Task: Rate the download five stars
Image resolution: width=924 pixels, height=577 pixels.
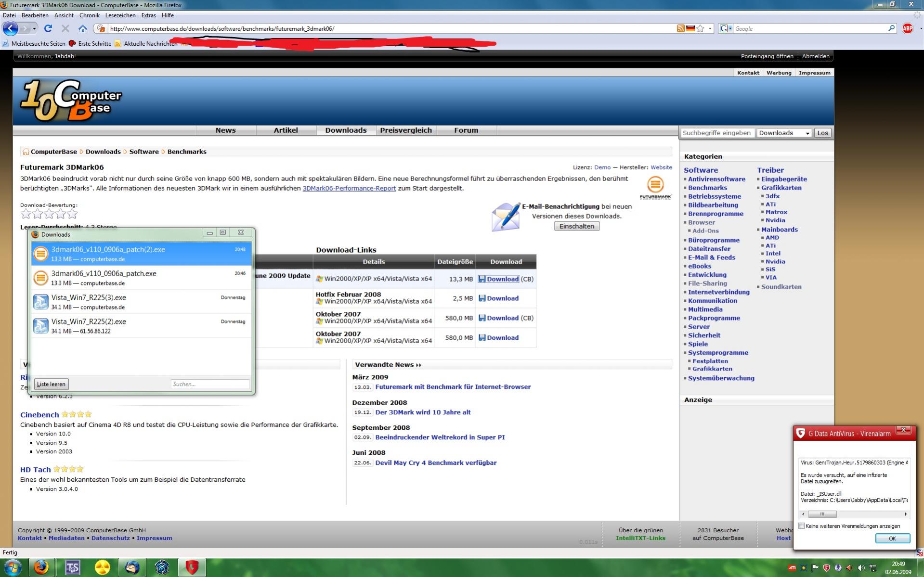Action: (72, 214)
